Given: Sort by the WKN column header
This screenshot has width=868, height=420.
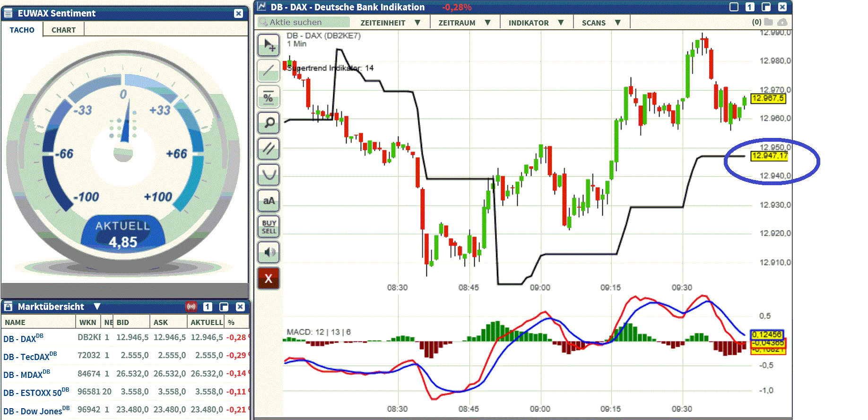Looking at the screenshot, I should (88, 322).
